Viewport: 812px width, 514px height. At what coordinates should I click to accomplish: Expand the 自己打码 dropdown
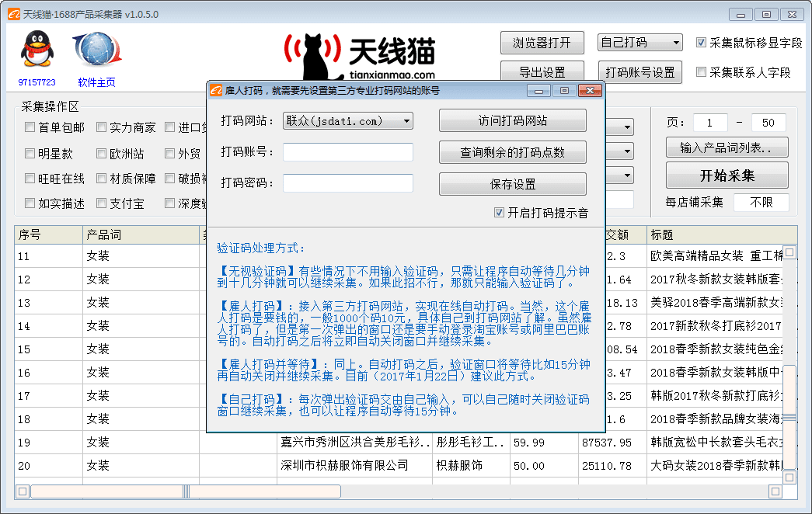[640, 43]
